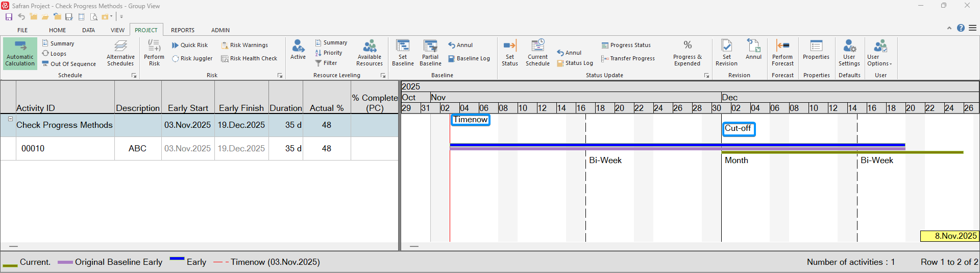Open User Settings defaults
The height and width of the screenshot is (273, 980).
(849, 53)
